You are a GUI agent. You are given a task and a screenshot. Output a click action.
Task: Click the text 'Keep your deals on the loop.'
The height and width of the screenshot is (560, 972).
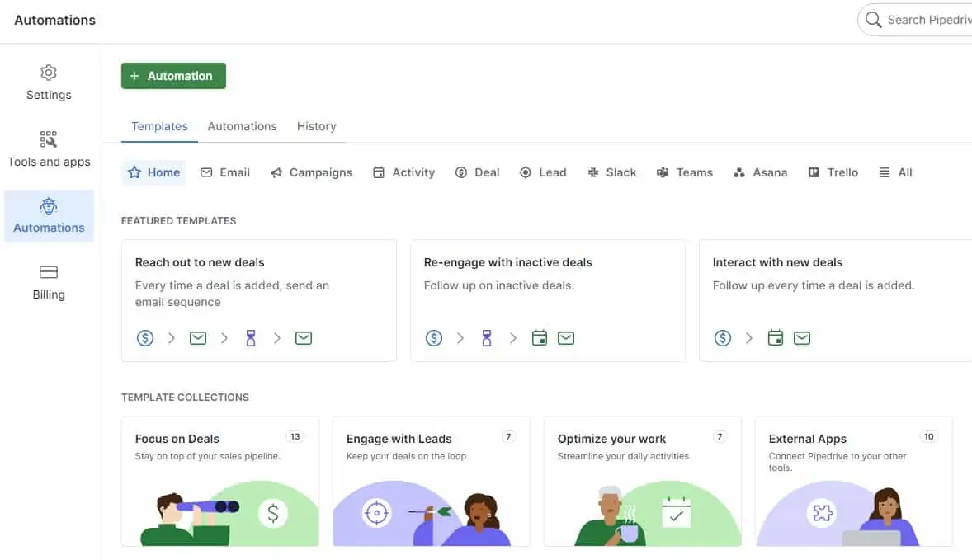(408, 457)
